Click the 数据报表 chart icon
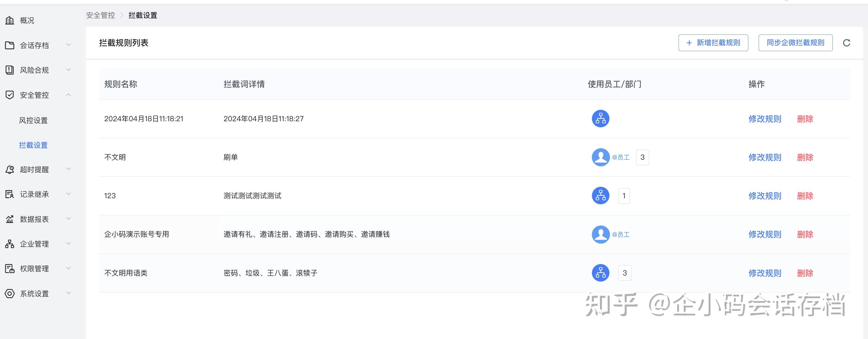The width and height of the screenshot is (868, 339). point(9,219)
